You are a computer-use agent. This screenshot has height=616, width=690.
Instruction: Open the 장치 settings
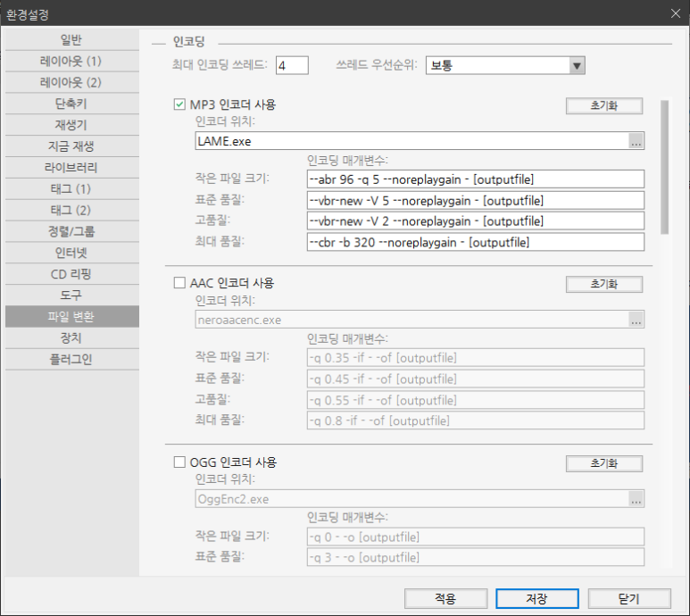coord(72,338)
